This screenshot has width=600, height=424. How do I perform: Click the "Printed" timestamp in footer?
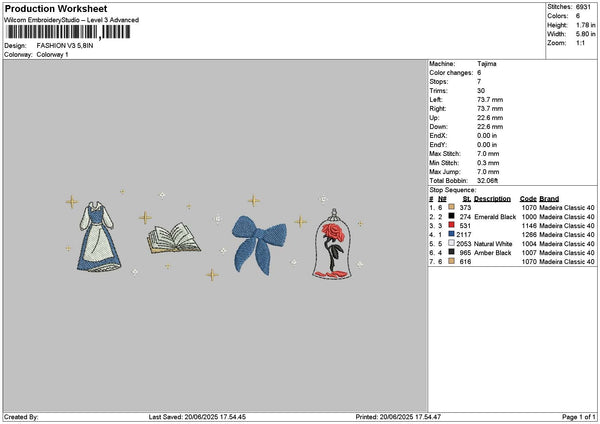pos(398,417)
